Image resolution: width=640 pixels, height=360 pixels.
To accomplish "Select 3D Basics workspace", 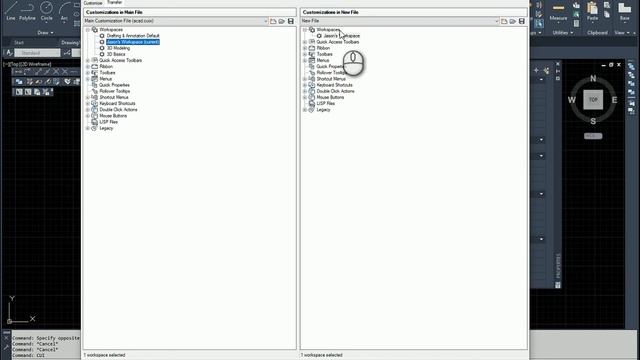I will pyautogui.click(x=116, y=54).
